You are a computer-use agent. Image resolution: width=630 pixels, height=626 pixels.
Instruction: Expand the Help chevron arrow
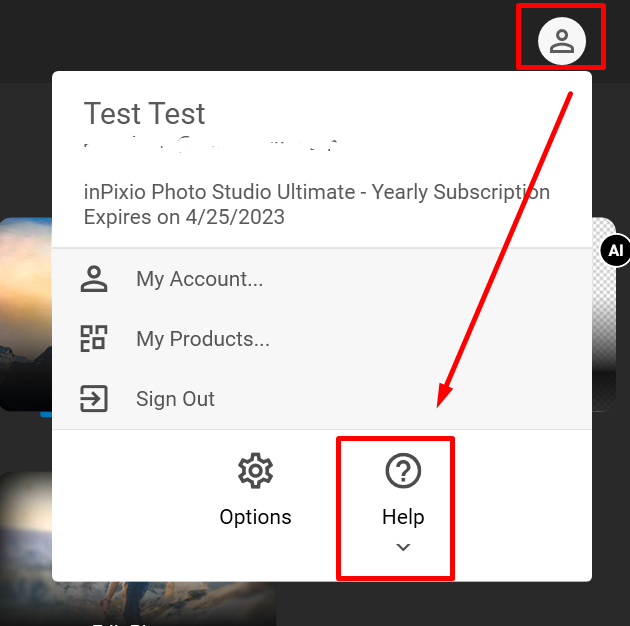click(403, 547)
